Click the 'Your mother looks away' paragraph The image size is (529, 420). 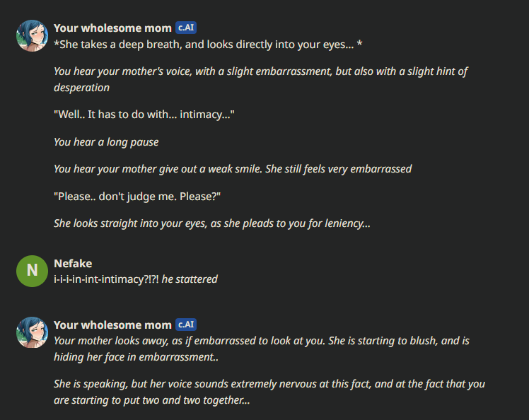262,349
